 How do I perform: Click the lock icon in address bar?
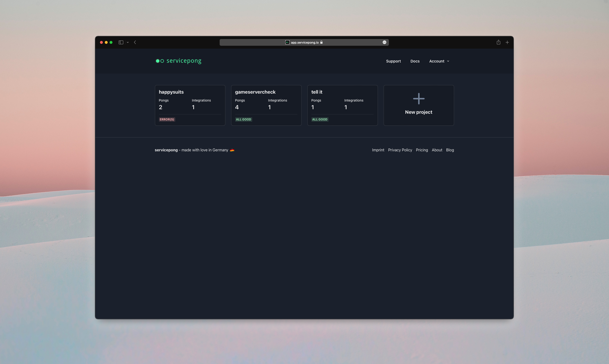(321, 42)
